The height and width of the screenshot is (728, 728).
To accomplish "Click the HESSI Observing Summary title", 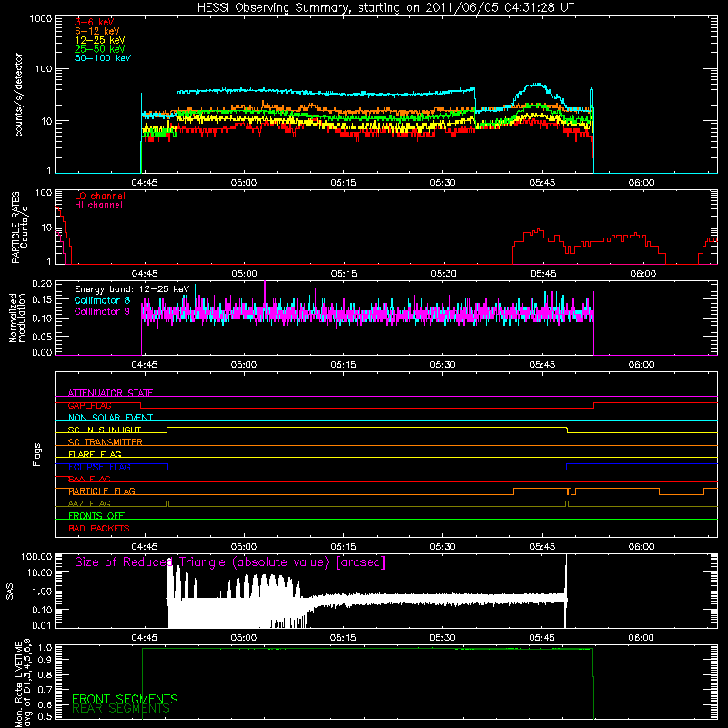I will click(385, 8).
